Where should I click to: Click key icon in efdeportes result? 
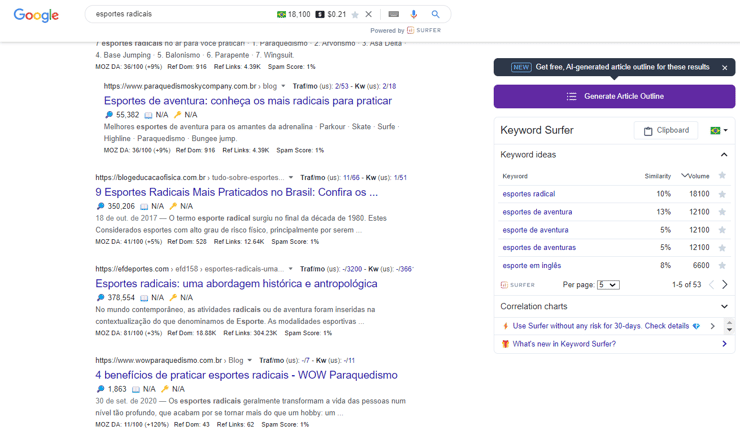pyautogui.click(x=173, y=298)
